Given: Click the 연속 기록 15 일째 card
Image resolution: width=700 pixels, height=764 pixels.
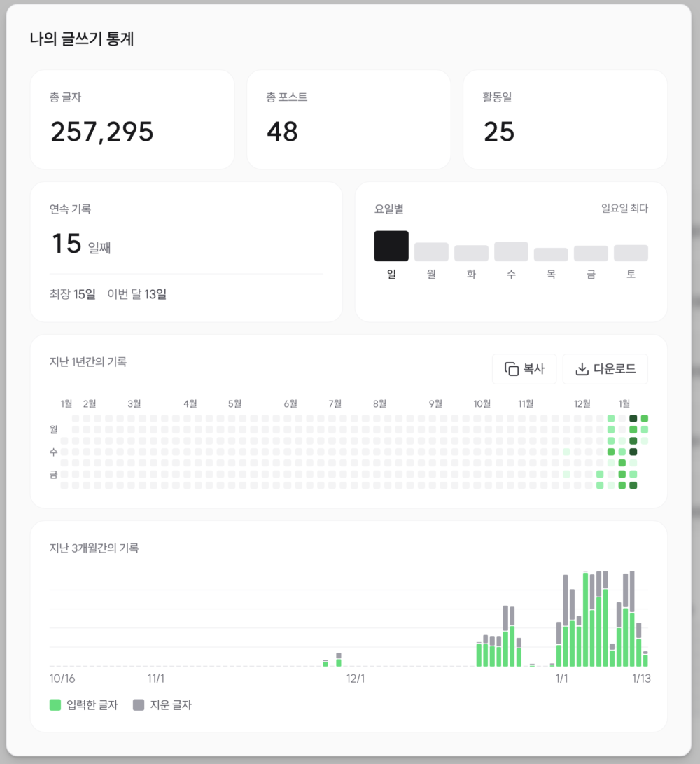Looking at the screenshot, I should click(186, 252).
